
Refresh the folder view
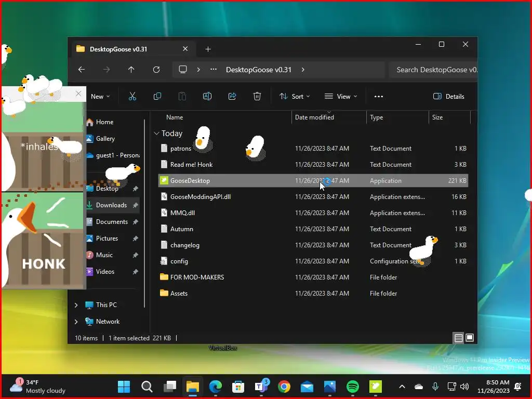point(156,70)
